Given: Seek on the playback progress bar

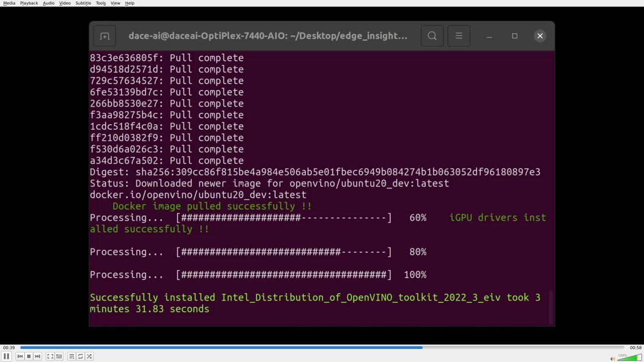Looking at the screenshot, I should [x=322, y=347].
